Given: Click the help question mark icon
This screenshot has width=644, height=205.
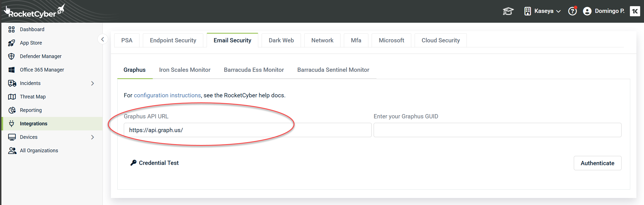Looking at the screenshot, I should [572, 11].
